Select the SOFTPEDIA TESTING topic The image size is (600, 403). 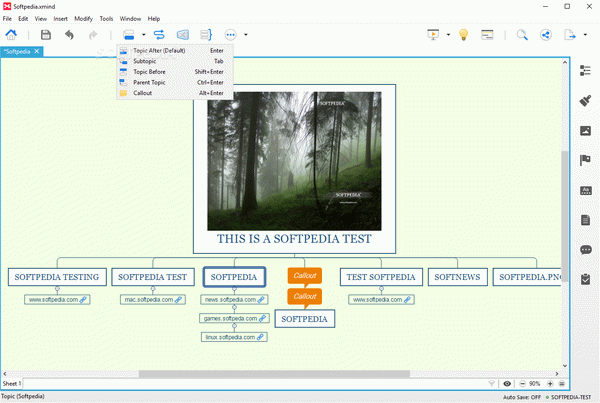(57, 277)
